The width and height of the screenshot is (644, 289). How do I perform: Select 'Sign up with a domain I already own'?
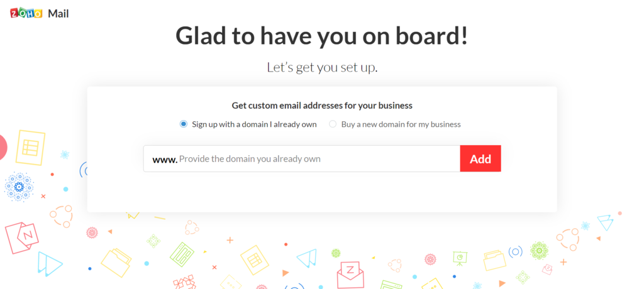184,124
